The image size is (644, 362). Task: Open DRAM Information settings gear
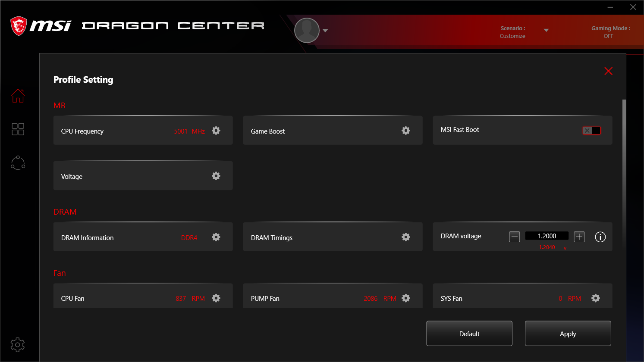click(216, 237)
